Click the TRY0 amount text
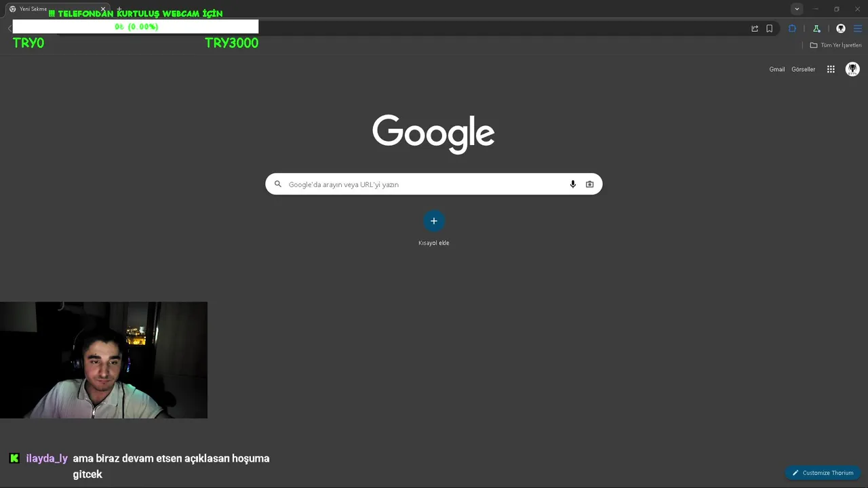 point(28,43)
